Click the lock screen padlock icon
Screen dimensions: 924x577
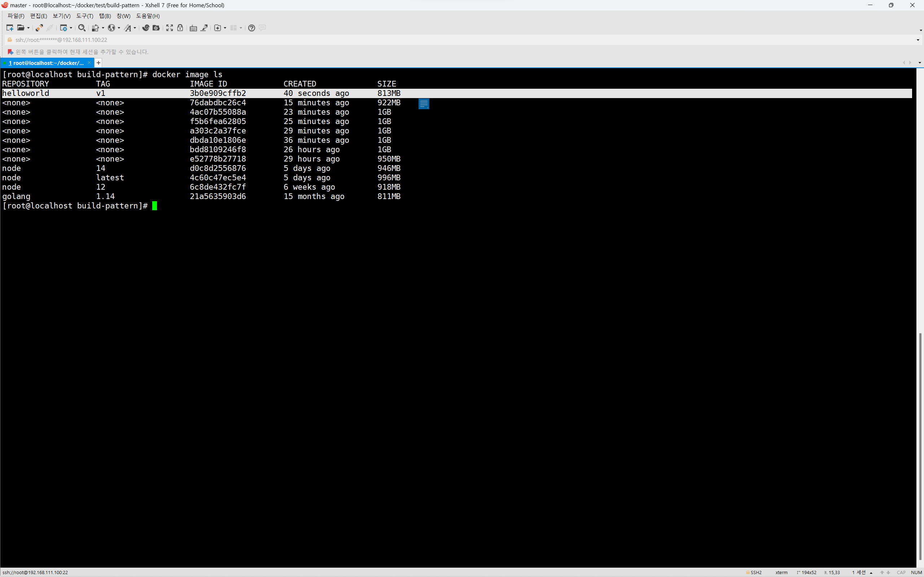(x=180, y=28)
